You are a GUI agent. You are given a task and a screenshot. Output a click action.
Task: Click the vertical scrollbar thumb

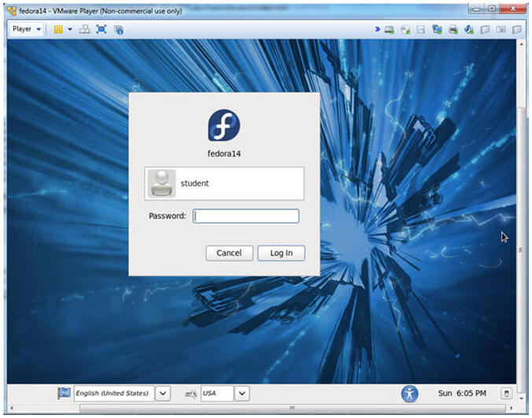click(522, 250)
